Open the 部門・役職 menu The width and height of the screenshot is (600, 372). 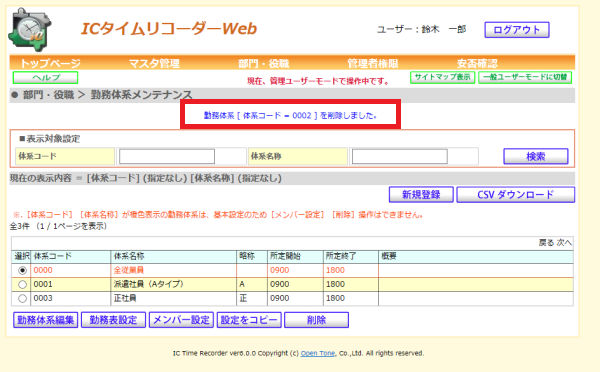tap(264, 63)
